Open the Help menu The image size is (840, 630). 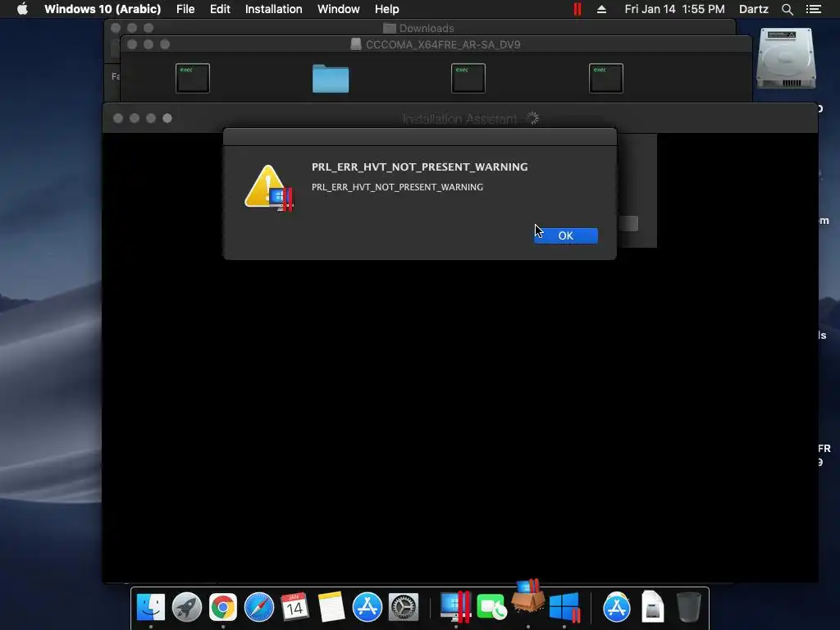pyautogui.click(x=386, y=9)
